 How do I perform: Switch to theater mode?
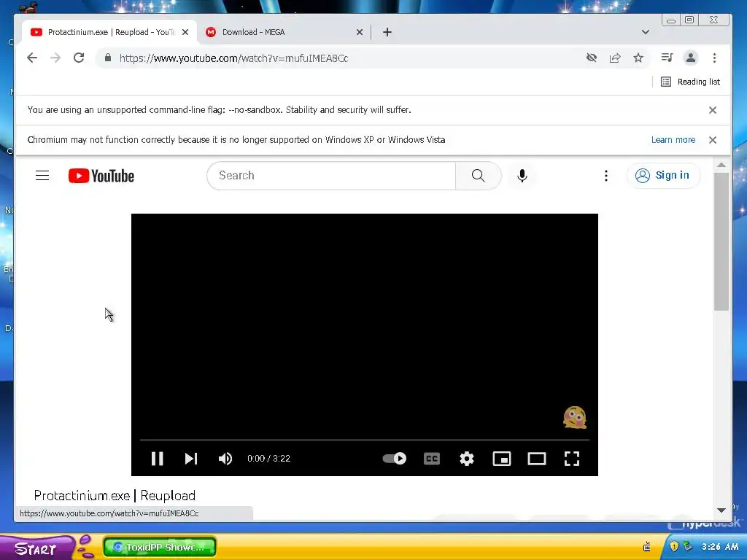536,458
